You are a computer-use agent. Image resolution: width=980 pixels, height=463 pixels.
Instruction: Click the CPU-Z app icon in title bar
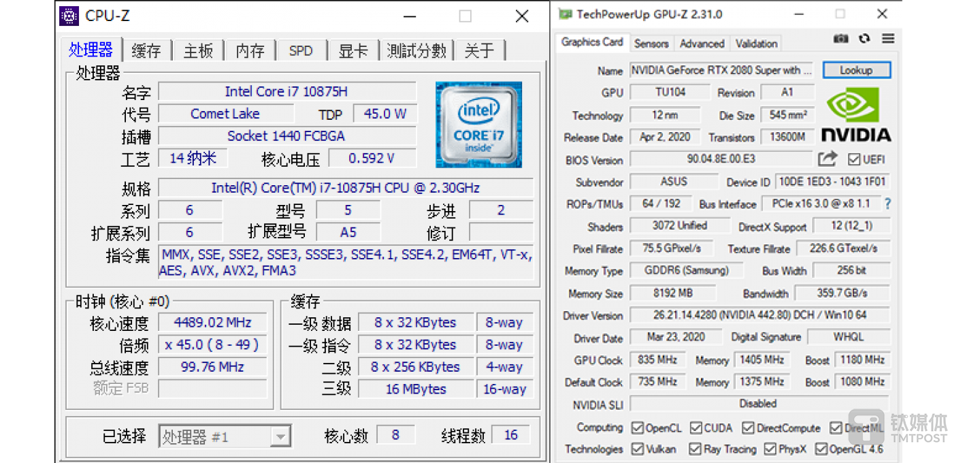click(x=69, y=16)
